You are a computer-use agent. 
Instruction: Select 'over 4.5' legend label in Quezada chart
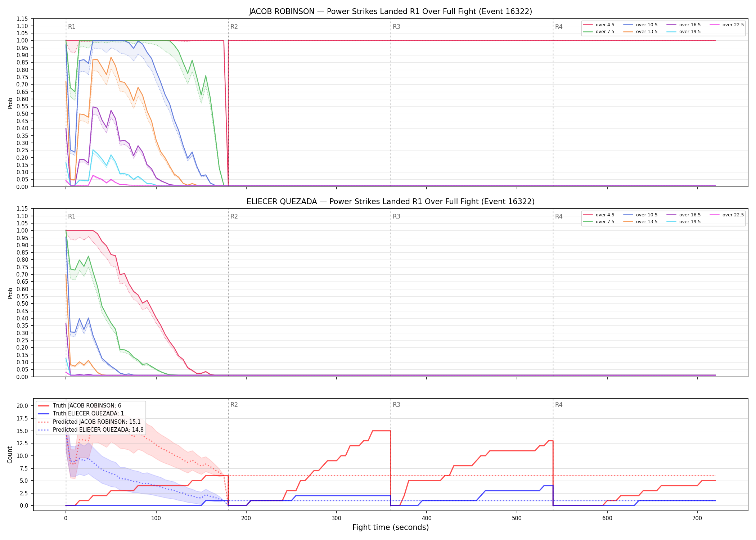(x=605, y=215)
